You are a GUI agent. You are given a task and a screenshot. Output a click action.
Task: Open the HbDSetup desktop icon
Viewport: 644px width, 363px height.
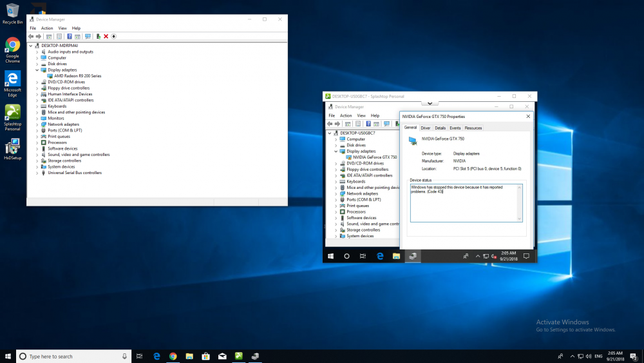point(12,149)
